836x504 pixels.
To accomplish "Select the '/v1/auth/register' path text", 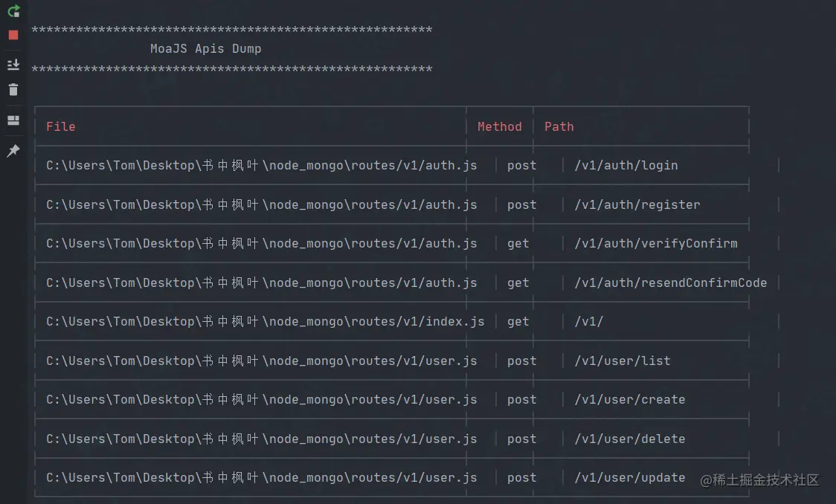I will point(637,205).
